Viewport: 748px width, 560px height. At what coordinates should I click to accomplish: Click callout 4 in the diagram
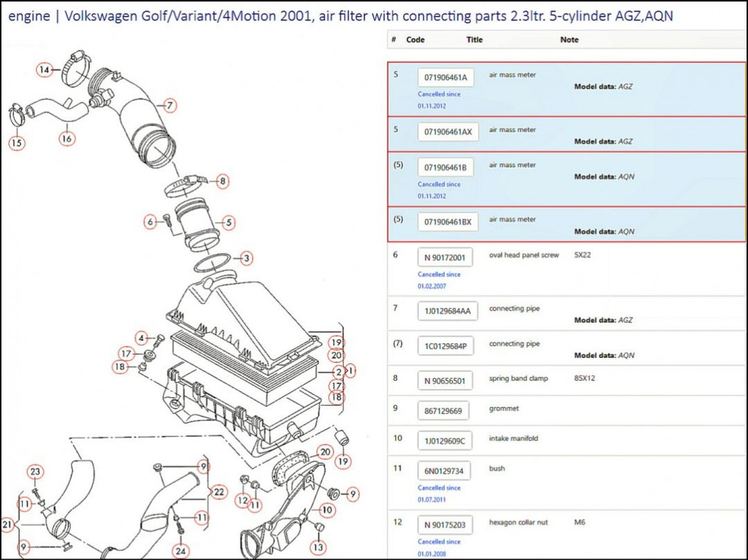(x=141, y=338)
